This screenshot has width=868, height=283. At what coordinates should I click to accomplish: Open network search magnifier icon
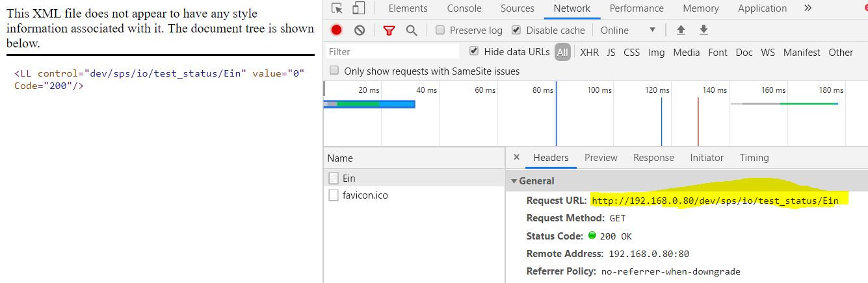click(x=412, y=30)
